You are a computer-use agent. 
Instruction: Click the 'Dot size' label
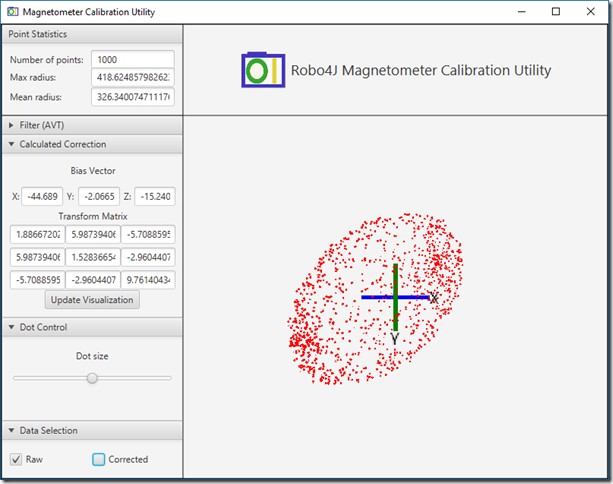tap(92, 356)
